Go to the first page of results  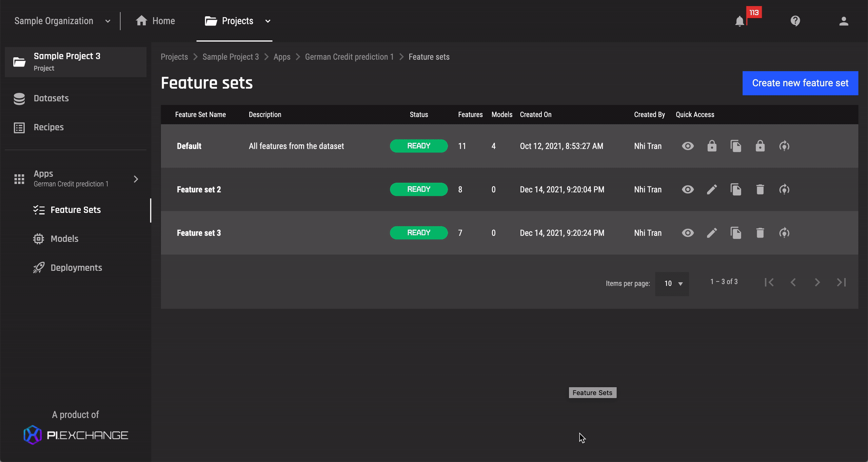(769, 282)
